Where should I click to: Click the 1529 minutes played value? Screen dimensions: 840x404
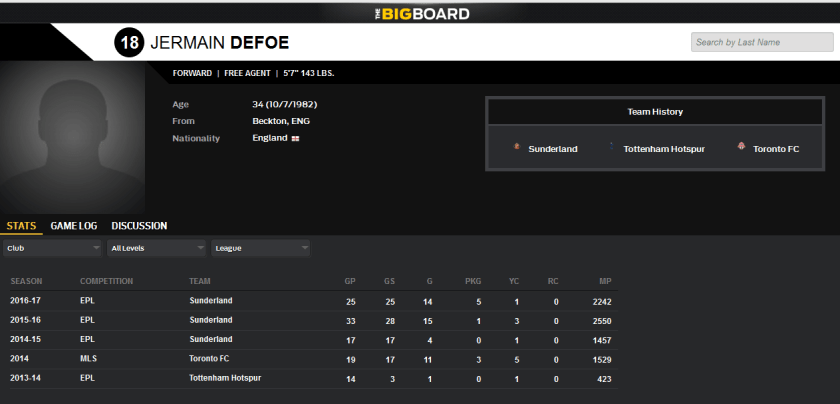(x=602, y=360)
